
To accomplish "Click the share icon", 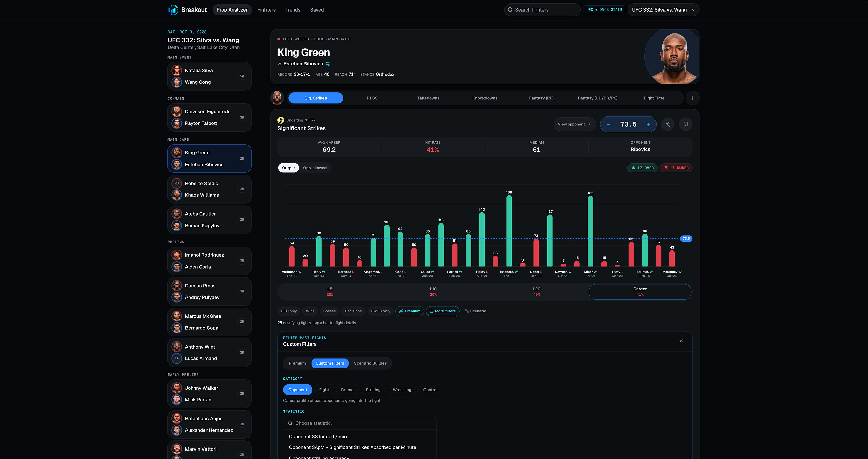I will 668,124.
